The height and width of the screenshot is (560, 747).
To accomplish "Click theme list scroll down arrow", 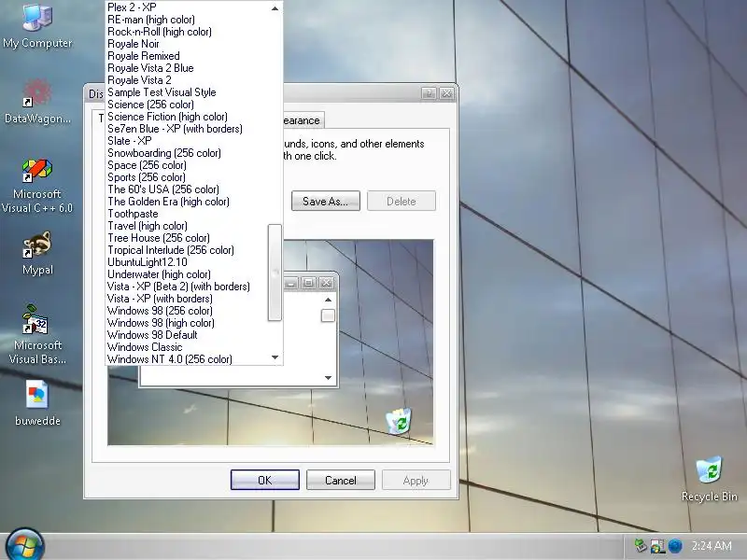I will tap(275, 357).
